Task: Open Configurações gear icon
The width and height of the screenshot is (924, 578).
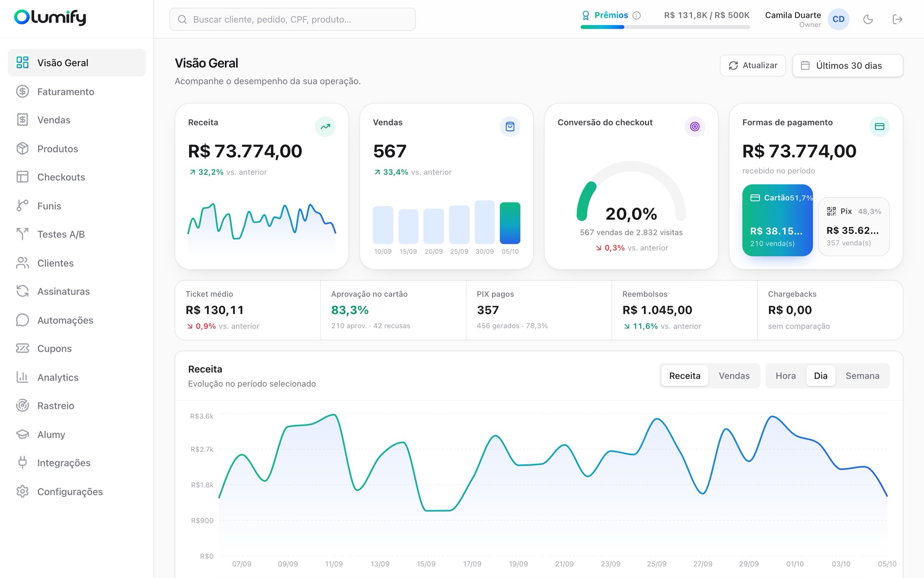Action: pyautogui.click(x=22, y=491)
